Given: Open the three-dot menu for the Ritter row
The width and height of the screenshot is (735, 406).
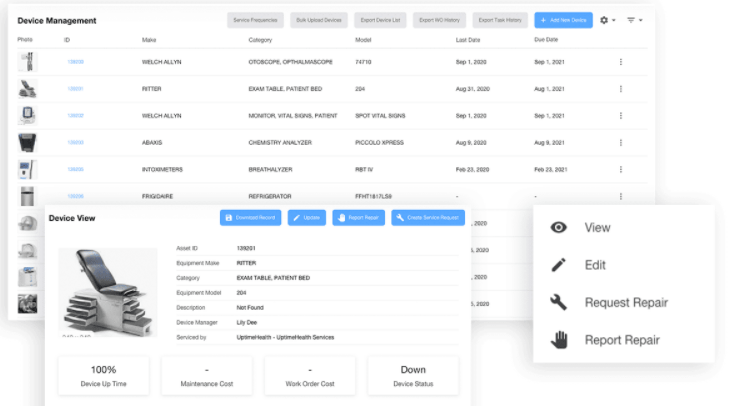Looking at the screenshot, I should click(x=620, y=89).
